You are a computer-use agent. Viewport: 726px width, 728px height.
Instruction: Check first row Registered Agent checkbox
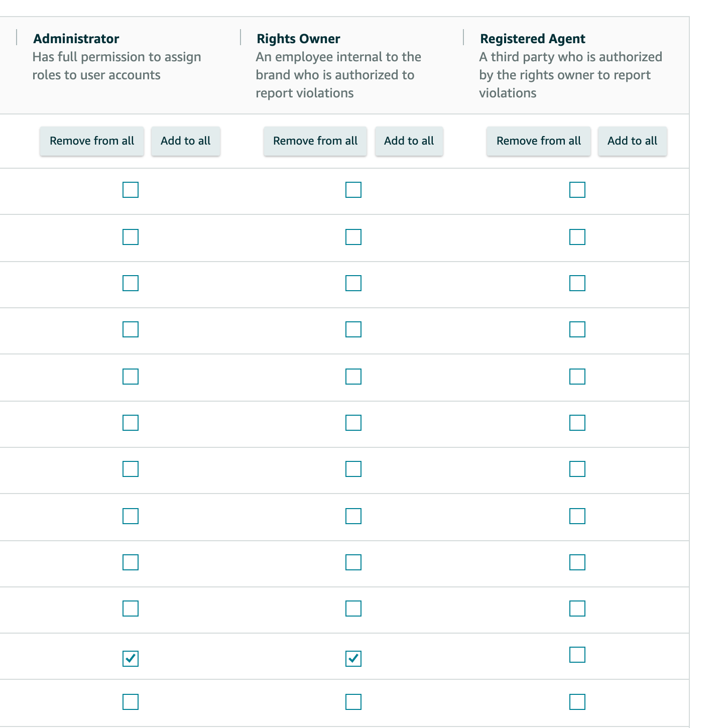coord(577,190)
